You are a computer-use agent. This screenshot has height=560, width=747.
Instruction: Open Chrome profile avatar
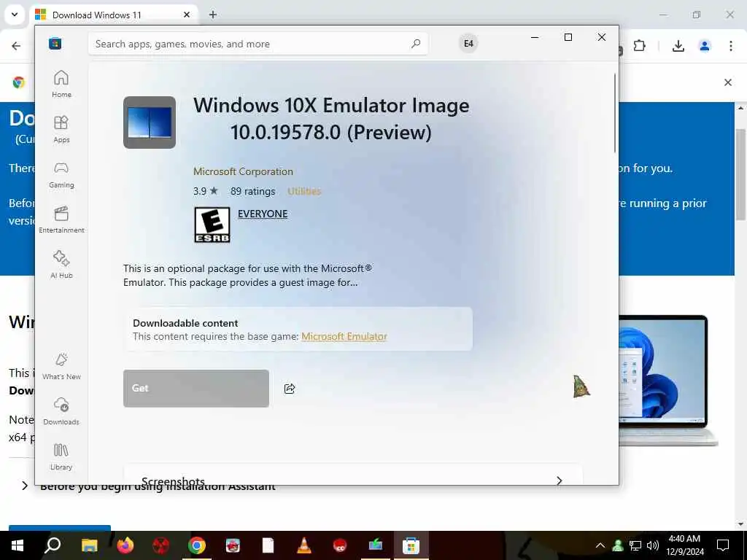[x=705, y=46]
